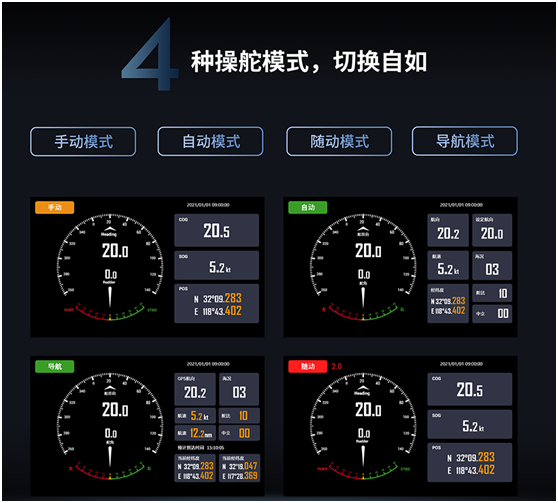Choose the 随动模式 button
The image size is (558, 503).
point(339,141)
